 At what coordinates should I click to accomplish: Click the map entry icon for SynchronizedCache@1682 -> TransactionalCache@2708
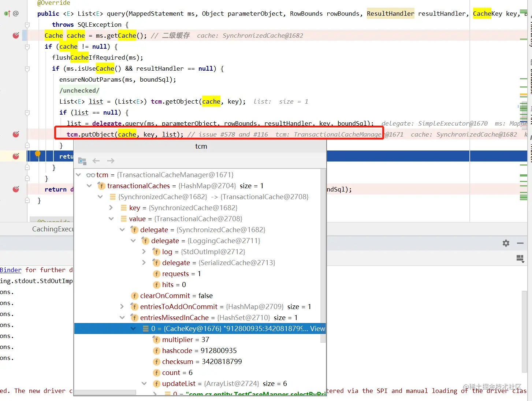coord(113,197)
